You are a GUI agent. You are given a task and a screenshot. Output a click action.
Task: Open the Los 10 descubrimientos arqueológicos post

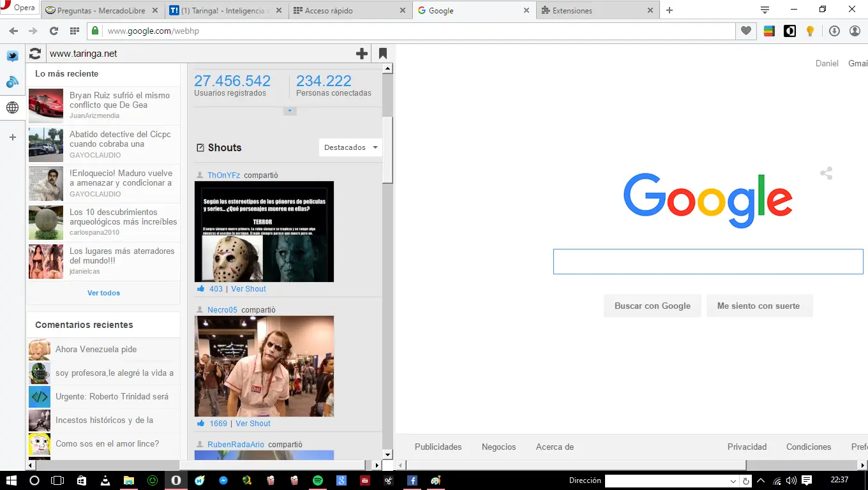pyautogui.click(x=123, y=217)
